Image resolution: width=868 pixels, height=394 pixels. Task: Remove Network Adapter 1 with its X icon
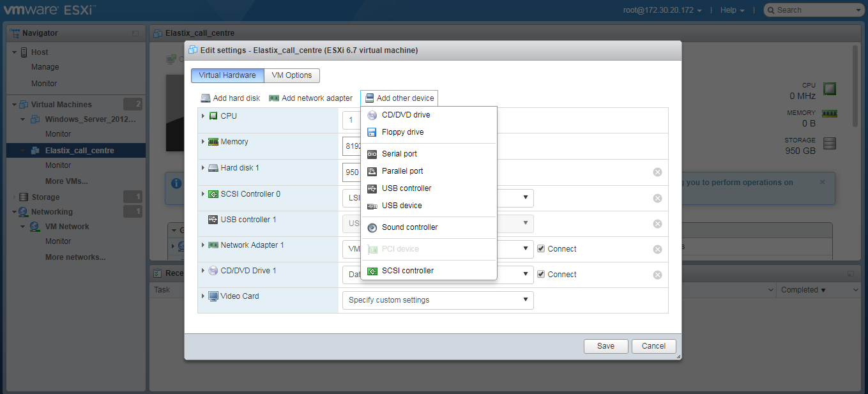657,249
